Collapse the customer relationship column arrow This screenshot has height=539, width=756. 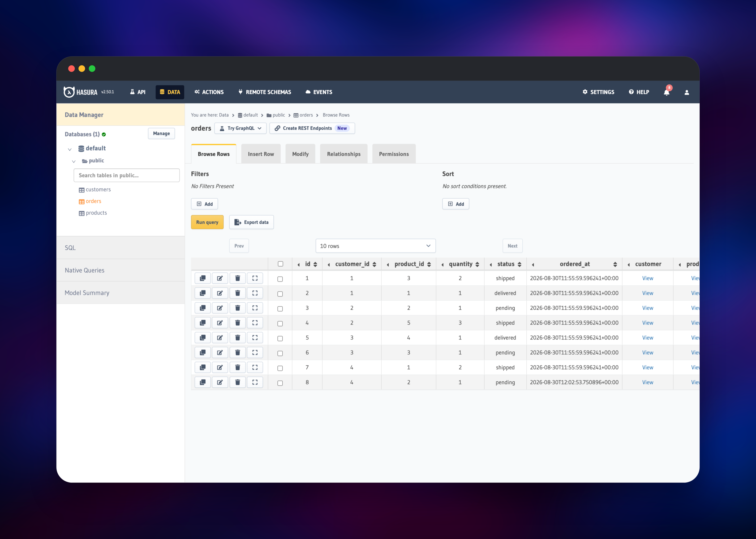point(629,265)
